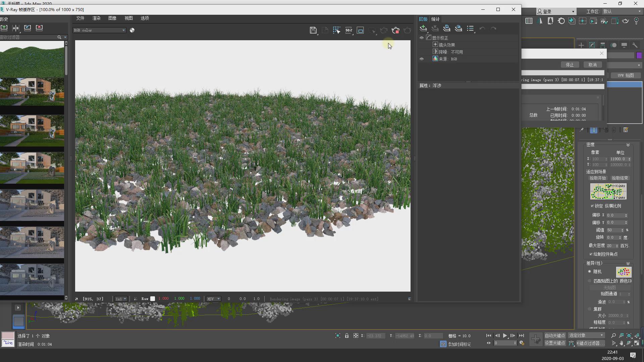This screenshot has height=362, width=644.
Task: Click the add layer icon with plus
Action: (x=423, y=28)
